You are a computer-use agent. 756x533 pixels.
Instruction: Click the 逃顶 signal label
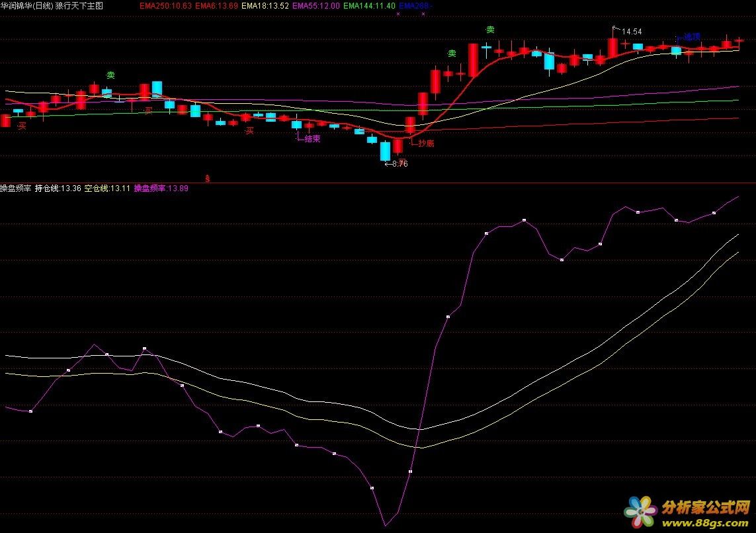(x=692, y=36)
